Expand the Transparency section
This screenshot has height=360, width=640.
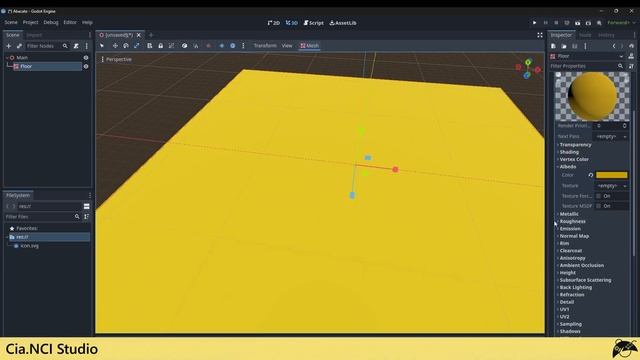tap(576, 145)
